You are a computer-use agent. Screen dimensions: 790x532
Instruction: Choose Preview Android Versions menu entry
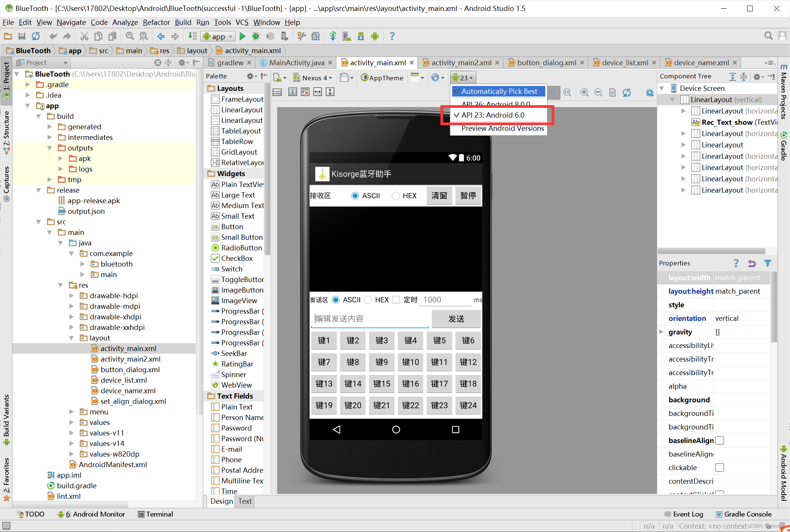499,128
